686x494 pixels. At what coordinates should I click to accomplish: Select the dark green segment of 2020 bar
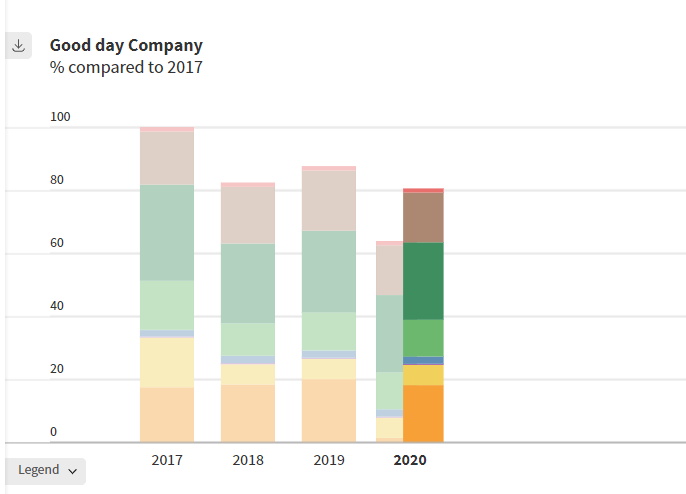(423, 281)
